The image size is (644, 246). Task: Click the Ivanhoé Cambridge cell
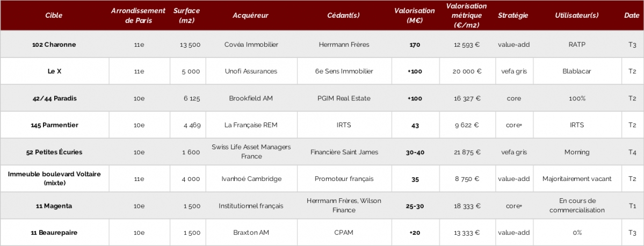click(251, 179)
